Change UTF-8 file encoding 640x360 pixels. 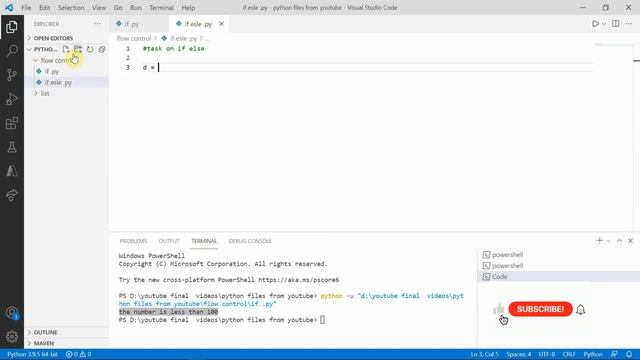pos(547,354)
